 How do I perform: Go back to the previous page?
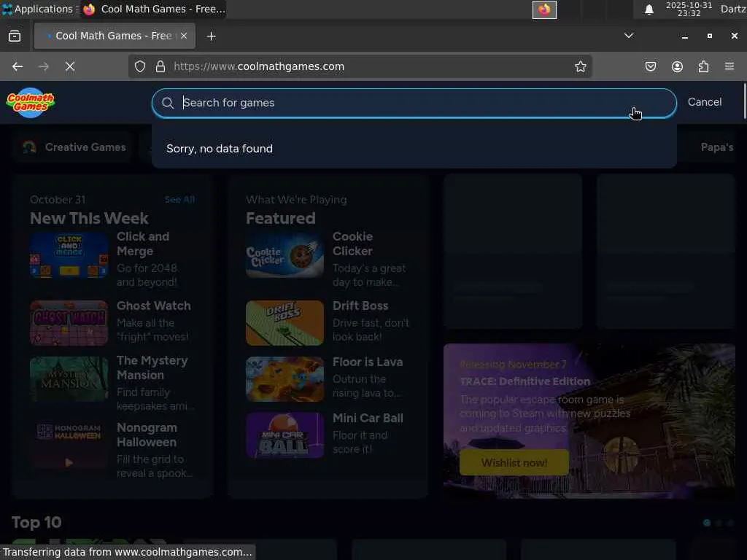[x=18, y=66]
